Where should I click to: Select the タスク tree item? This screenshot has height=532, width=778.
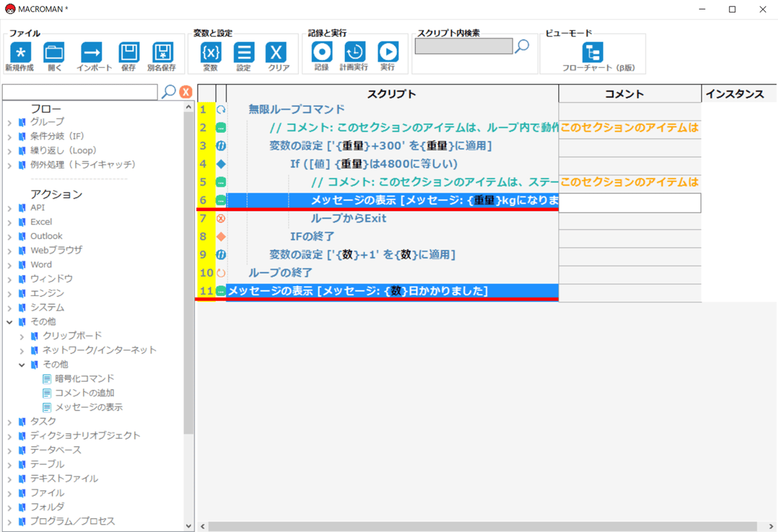click(x=43, y=421)
